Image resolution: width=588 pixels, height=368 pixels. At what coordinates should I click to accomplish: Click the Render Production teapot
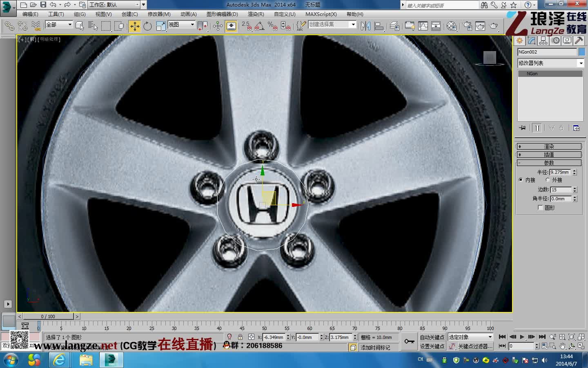point(494,26)
